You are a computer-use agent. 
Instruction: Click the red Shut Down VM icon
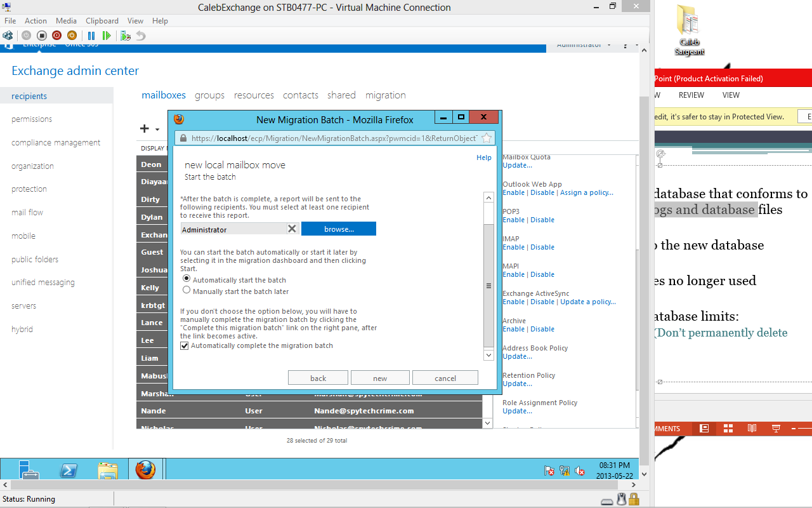pos(56,36)
